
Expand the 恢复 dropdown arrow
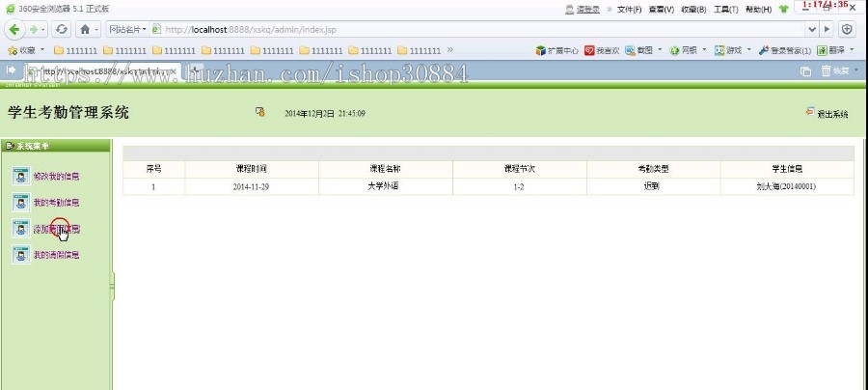[856, 70]
